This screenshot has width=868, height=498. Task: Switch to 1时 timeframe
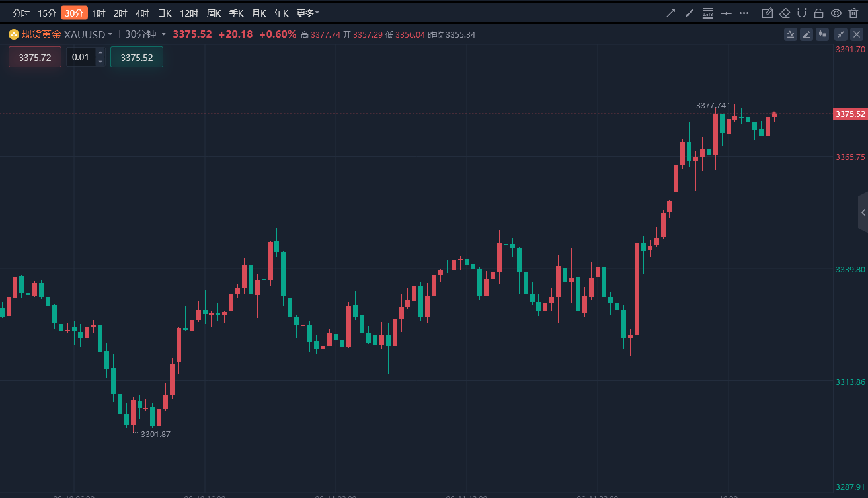99,13
